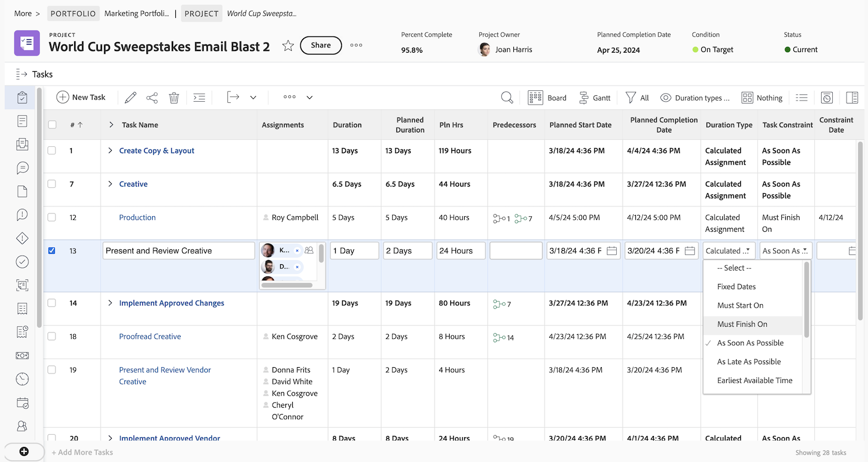Click the indent task icon

(x=199, y=98)
